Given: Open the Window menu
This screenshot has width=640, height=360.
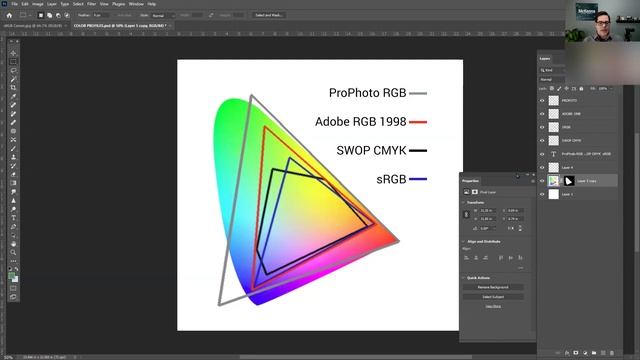Looking at the screenshot, I should [x=136, y=4].
